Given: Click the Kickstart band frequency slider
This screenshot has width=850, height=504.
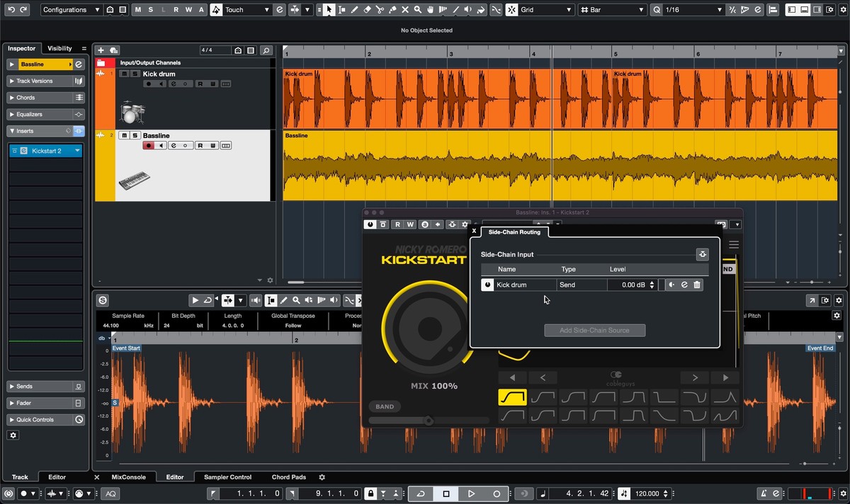Looking at the screenshot, I should click(x=428, y=420).
